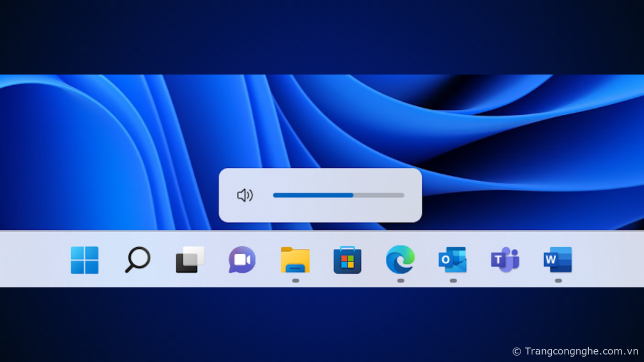This screenshot has height=362, width=644.
Task: Open the Microsoft Store app
Action: [347, 260]
